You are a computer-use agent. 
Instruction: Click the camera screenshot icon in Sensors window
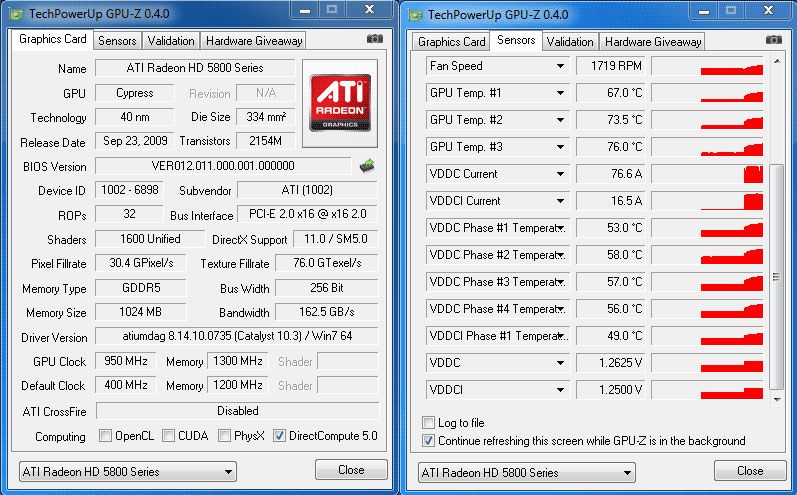(x=774, y=40)
